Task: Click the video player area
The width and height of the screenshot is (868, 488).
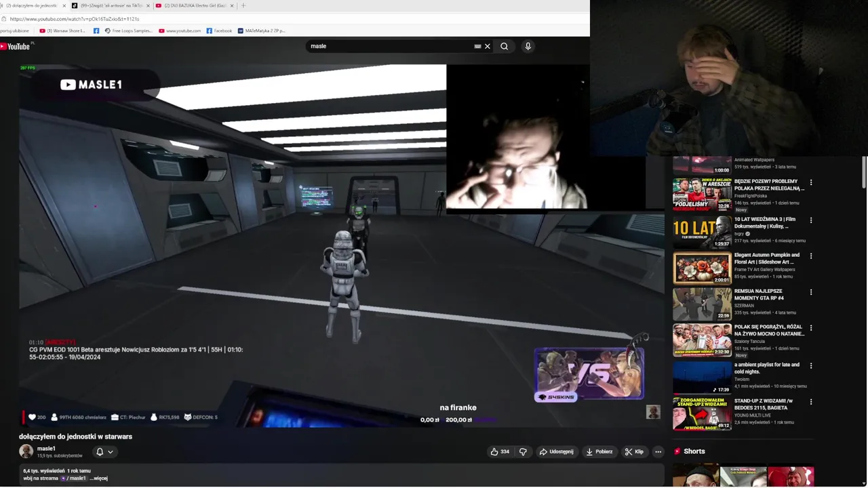Action: coord(341,245)
